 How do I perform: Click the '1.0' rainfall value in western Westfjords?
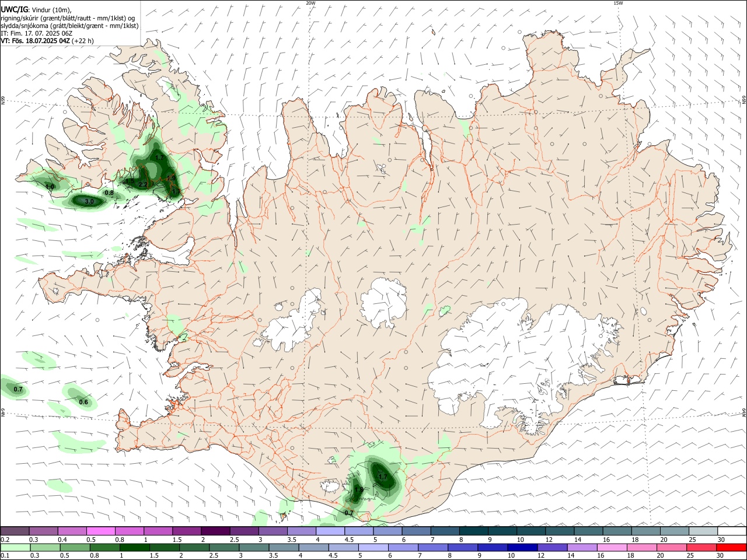50,187
